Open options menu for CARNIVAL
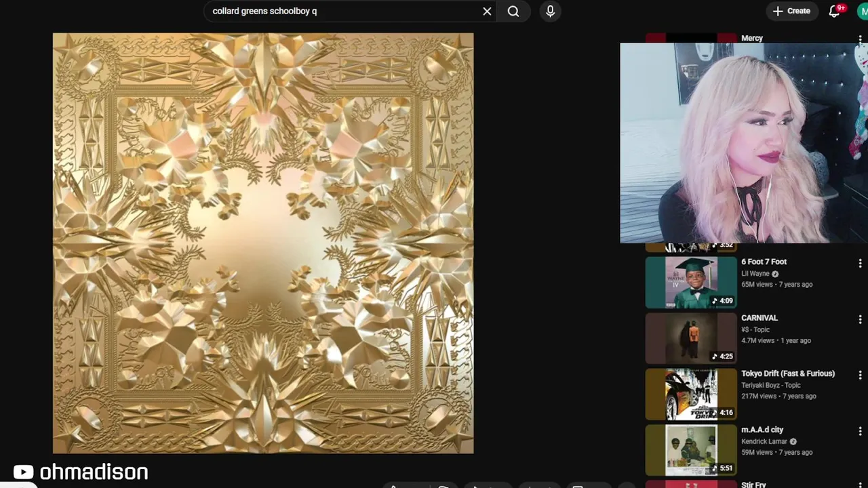 click(x=860, y=319)
